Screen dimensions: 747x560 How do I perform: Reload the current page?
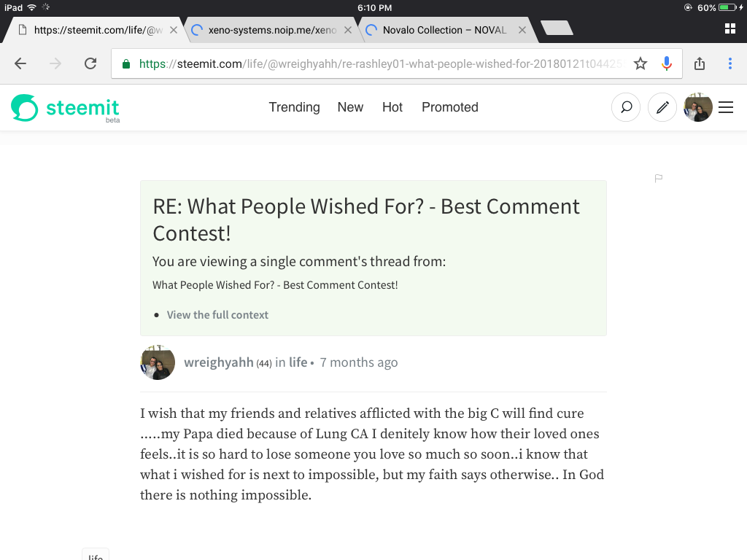pos(90,63)
